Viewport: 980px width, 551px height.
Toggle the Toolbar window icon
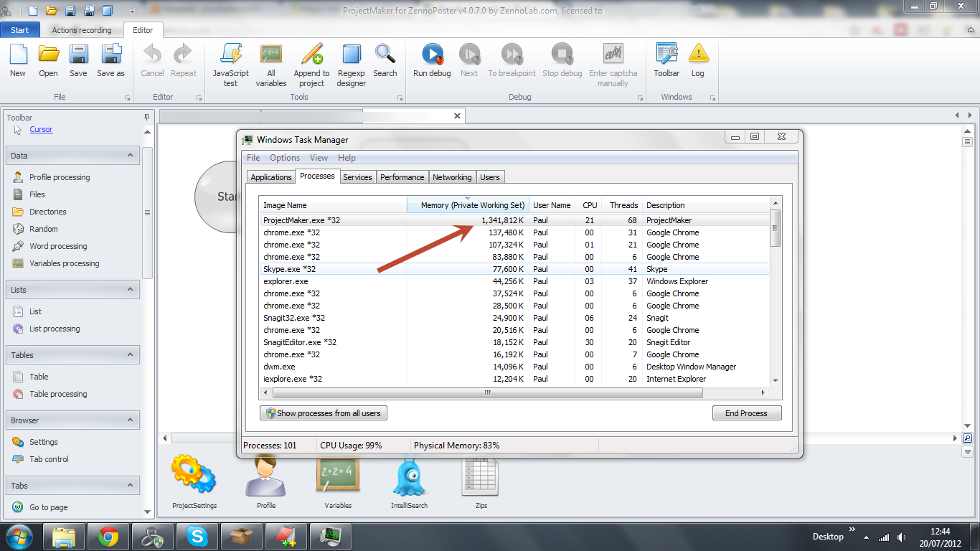[x=666, y=55]
